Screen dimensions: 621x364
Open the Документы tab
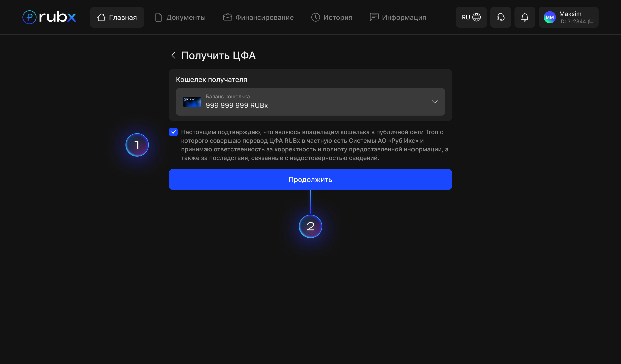pyautogui.click(x=180, y=17)
